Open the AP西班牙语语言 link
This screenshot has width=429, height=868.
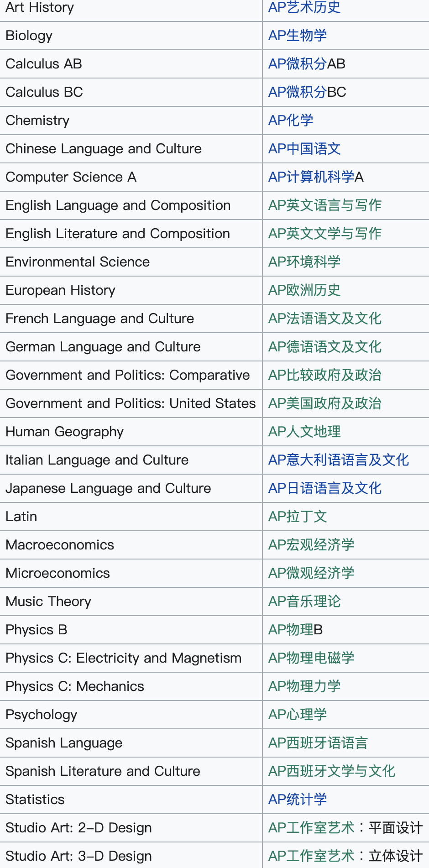coord(318,743)
